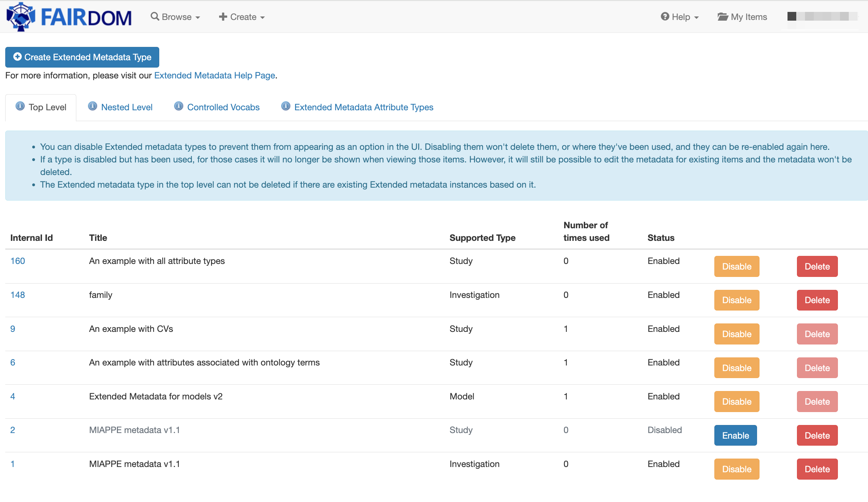Disable the 'family' Investigation metadata type
The width and height of the screenshot is (868, 502).
(736, 300)
